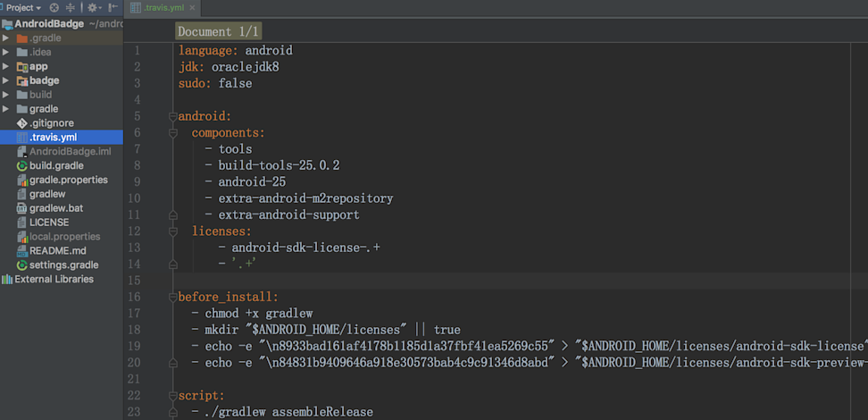Screen dimensions: 868x420
Task: Select External Libraries node
Action: pyautogui.click(x=54, y=280)
